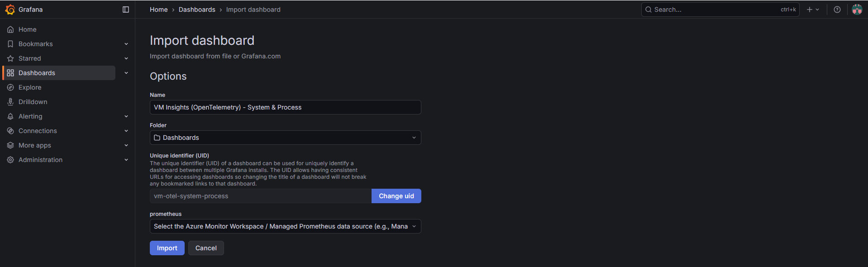Screen dimensions: 868x267
Task: Click the Explore compass icon
Action: (x=10, y=87)
